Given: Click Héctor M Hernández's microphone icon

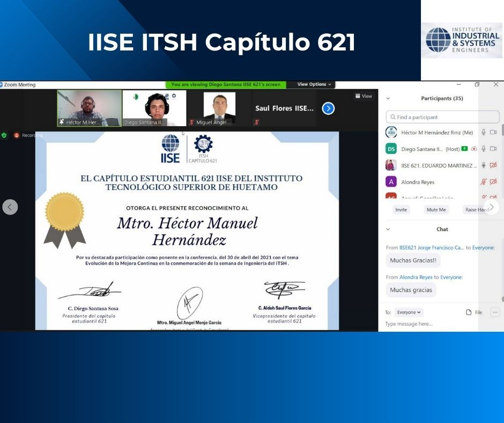Looking at the screenshot, I should tap(483, 133).
